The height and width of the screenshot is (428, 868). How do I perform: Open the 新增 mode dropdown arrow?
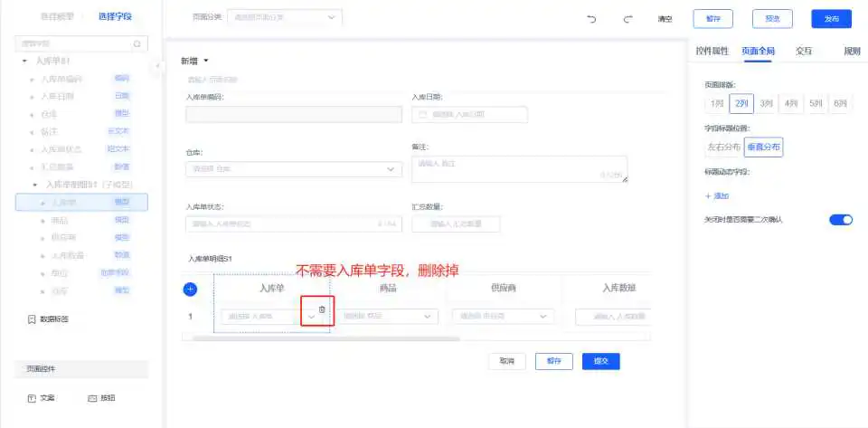pyautogui.click(x=206, y=61)
